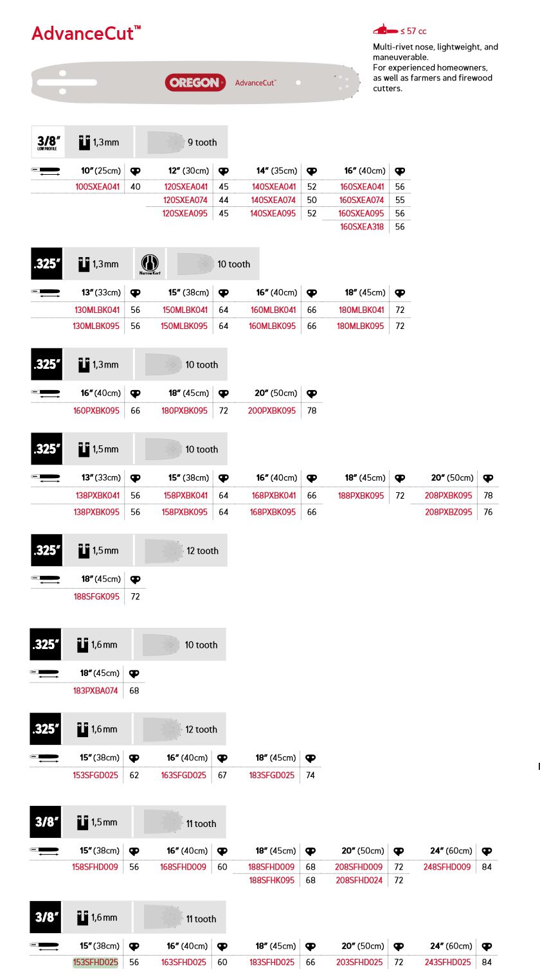Select part number 243SFHD025
Image resolution: width=540 pixels, height=980 pixels.
[448, 962]
